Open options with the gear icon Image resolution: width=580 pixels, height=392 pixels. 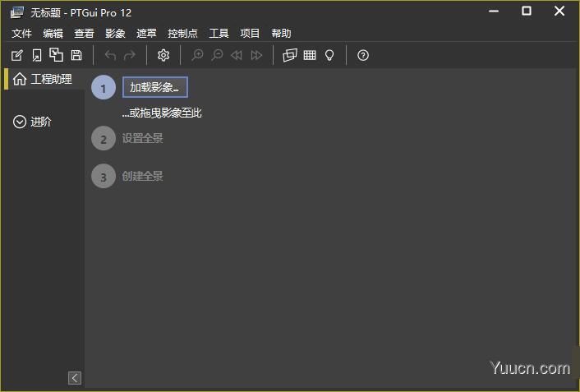click(x=163, y=55)
